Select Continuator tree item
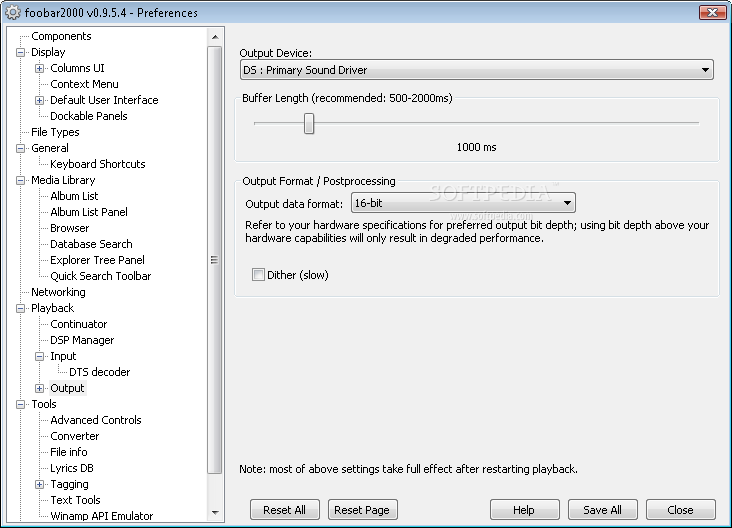 (x=78, y=324)
